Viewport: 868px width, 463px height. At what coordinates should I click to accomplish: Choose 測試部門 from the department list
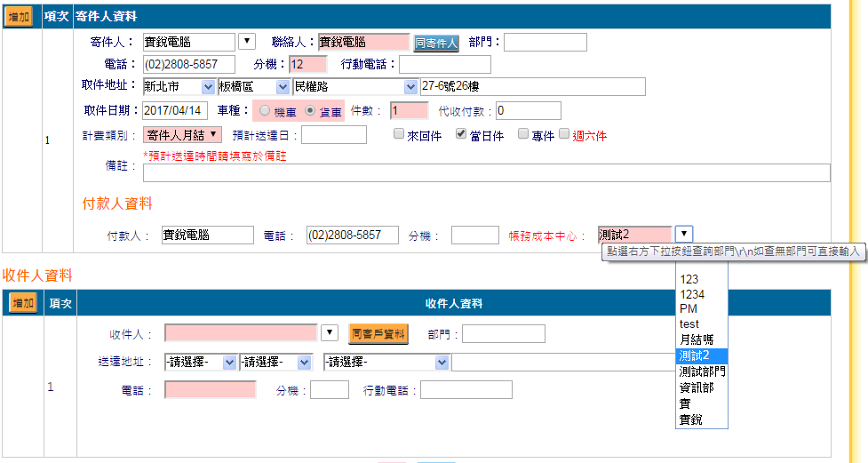[x=702, y=371]
